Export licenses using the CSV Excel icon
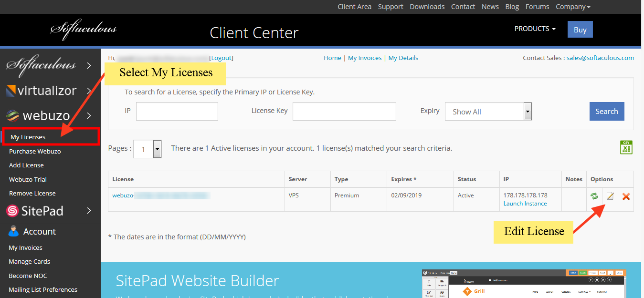Viewport: 644px width, 298px height. tap(626, 147)
